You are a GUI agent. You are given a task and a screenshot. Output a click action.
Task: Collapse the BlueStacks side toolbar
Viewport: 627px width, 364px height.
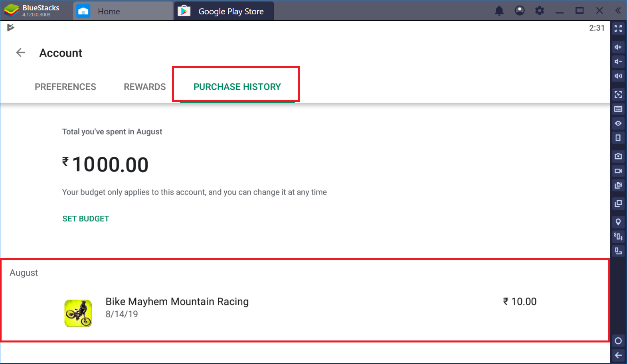pos(618,11)
